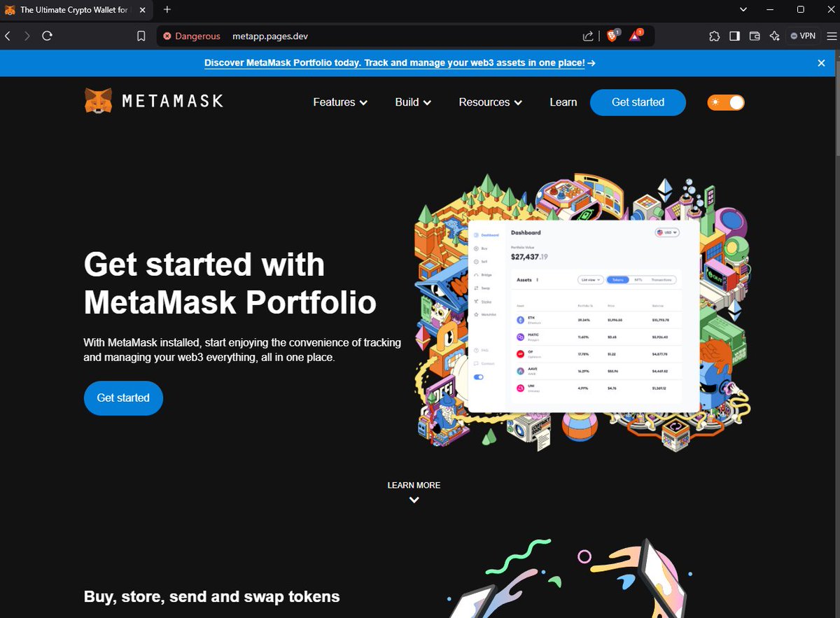Click the Dangerous site warning badge
Viewport: 840px width, 618px height.
[x=191, y=36]
